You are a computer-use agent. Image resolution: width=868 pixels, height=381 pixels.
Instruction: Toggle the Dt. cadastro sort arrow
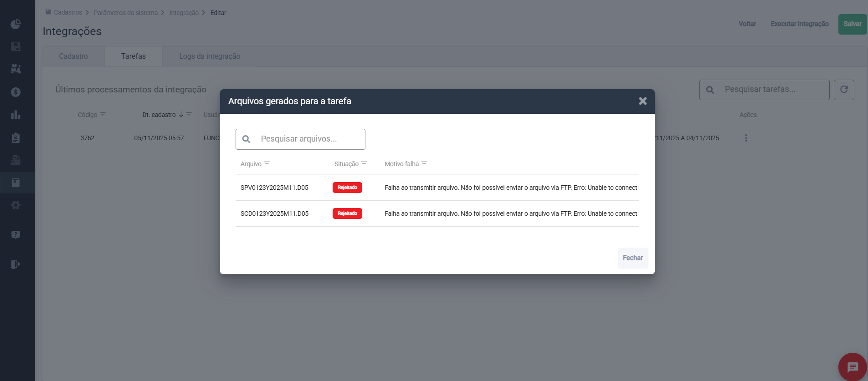click(x=181, y=114)
